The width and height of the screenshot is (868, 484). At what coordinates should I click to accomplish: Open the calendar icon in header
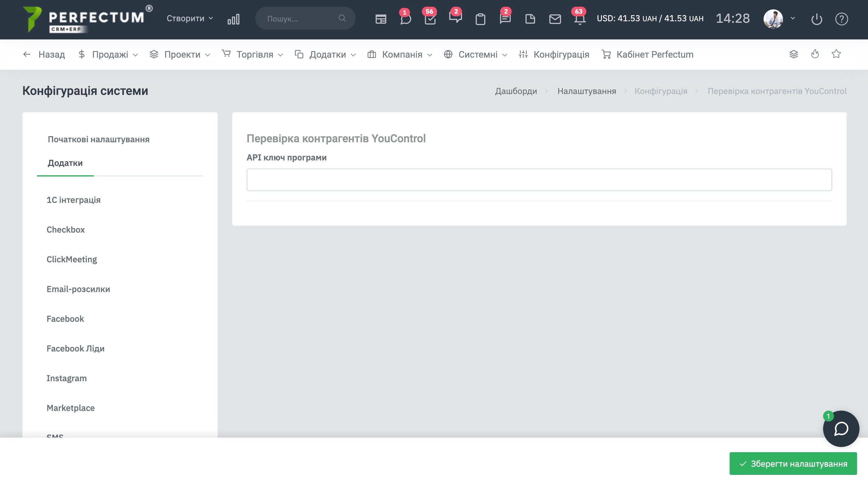[381, 19]
